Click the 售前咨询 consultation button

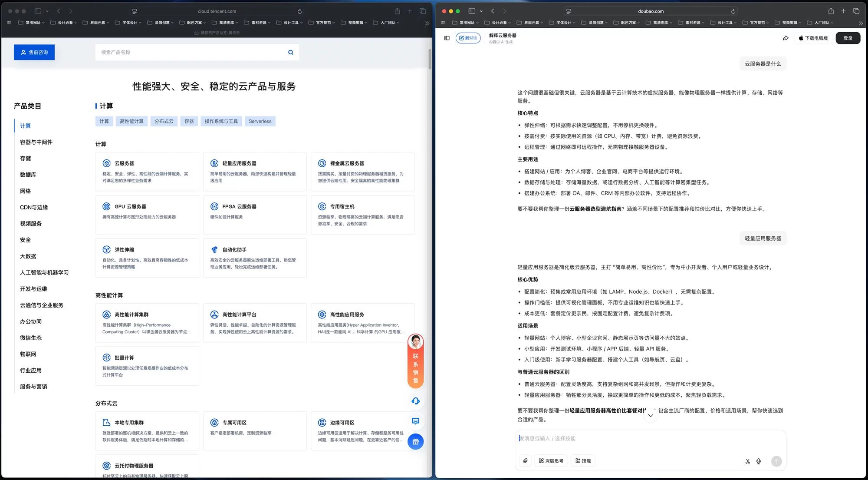(34, 52)
